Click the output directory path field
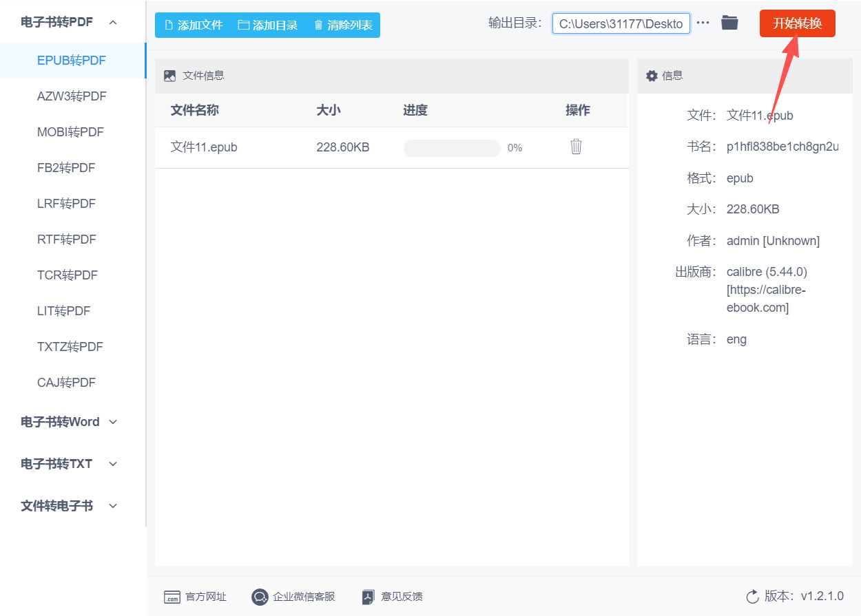The height and width of the screenshot is (616, 861). coord(621,23)
